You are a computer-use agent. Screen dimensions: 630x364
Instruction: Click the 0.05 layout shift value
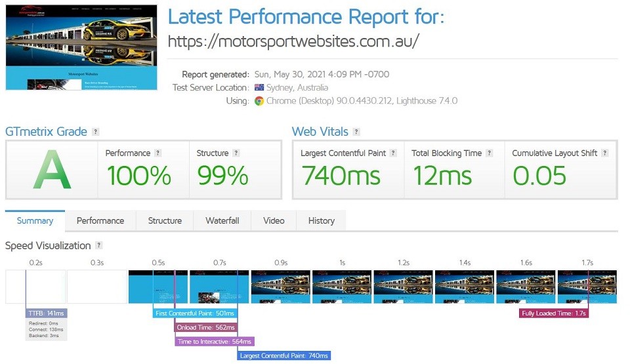(539, 176)
